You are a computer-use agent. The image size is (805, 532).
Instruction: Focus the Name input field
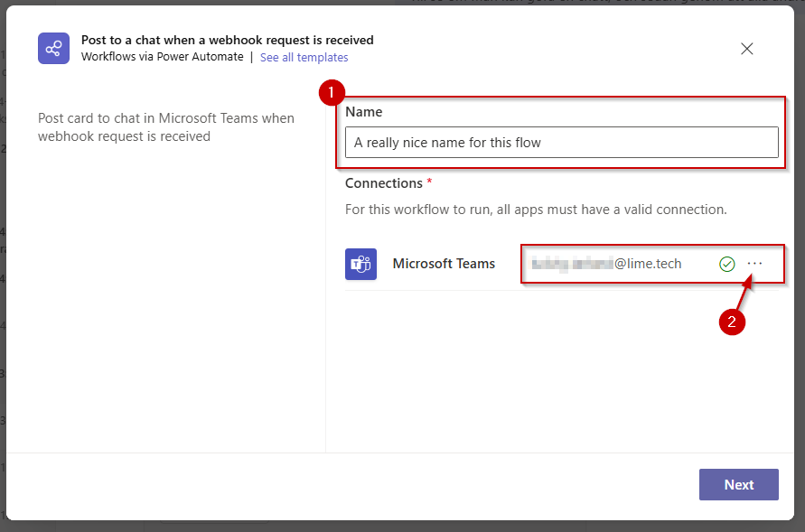click(x=562, y=142)
